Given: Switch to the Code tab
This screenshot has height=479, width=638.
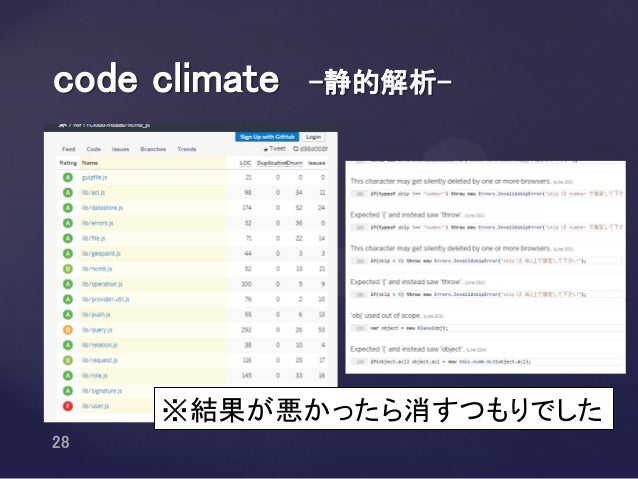Looking at the screenshot, I should (x=94, y=149).
